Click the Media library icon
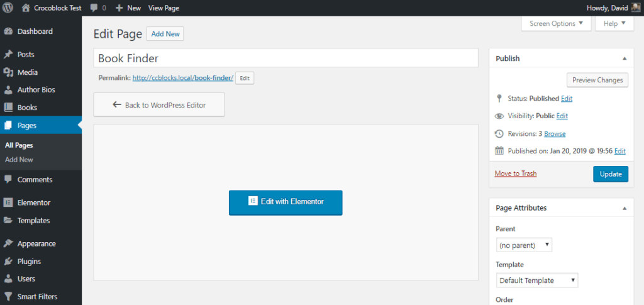Viewport: 644px width, 305px height. pos(8,72)
